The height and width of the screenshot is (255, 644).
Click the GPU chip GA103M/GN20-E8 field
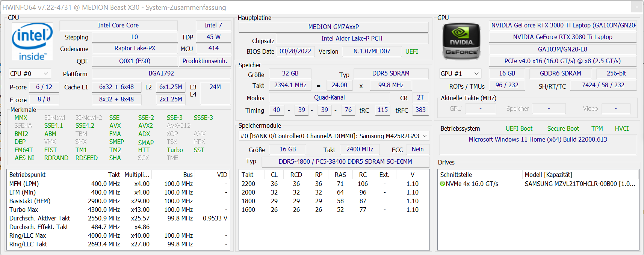563,49
